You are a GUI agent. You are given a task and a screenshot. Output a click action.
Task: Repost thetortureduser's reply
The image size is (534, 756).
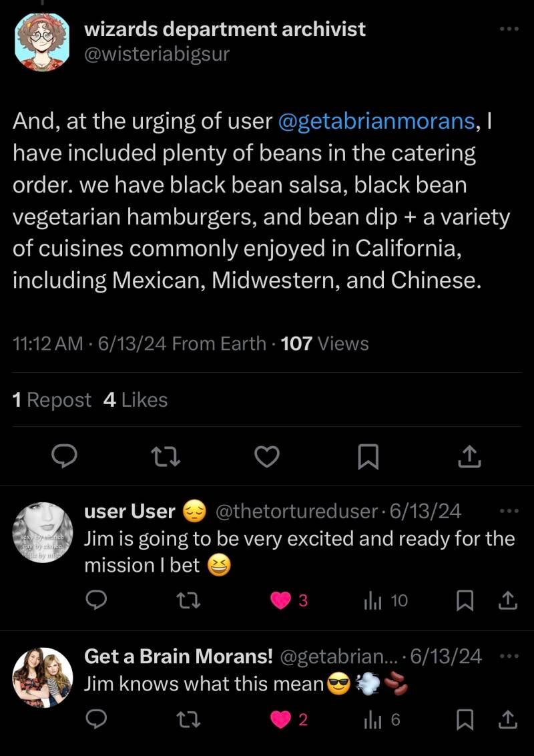(x=180, y=600)
